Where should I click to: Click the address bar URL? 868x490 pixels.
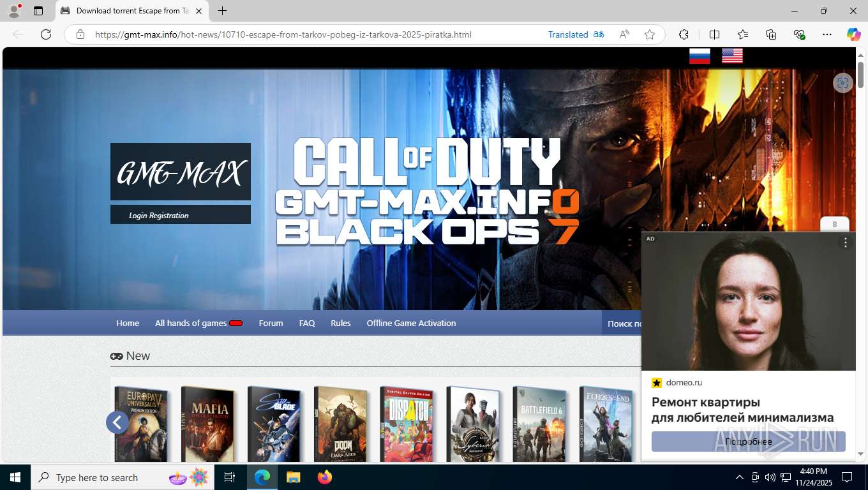point(283,34)
